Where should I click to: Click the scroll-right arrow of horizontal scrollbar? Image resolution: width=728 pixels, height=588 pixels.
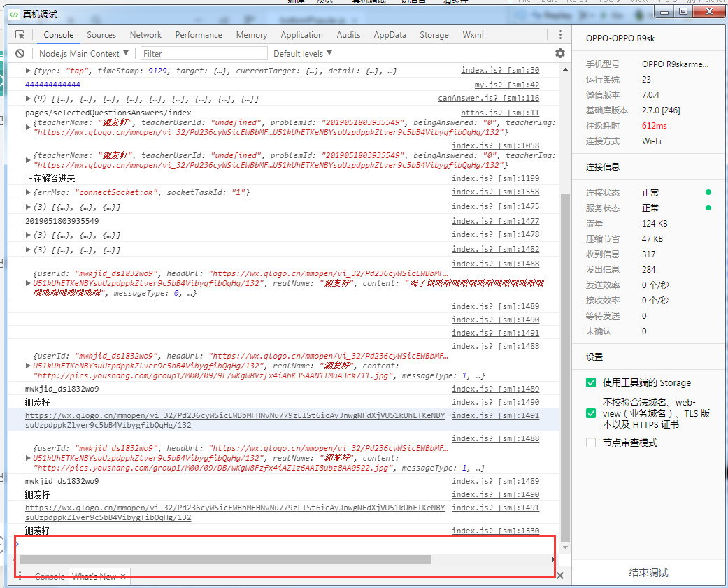[x=553, y=559]
